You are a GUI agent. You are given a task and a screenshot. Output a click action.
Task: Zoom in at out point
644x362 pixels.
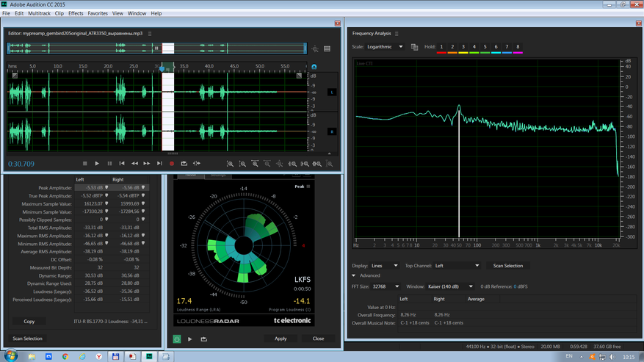click(x=305, y=164)
